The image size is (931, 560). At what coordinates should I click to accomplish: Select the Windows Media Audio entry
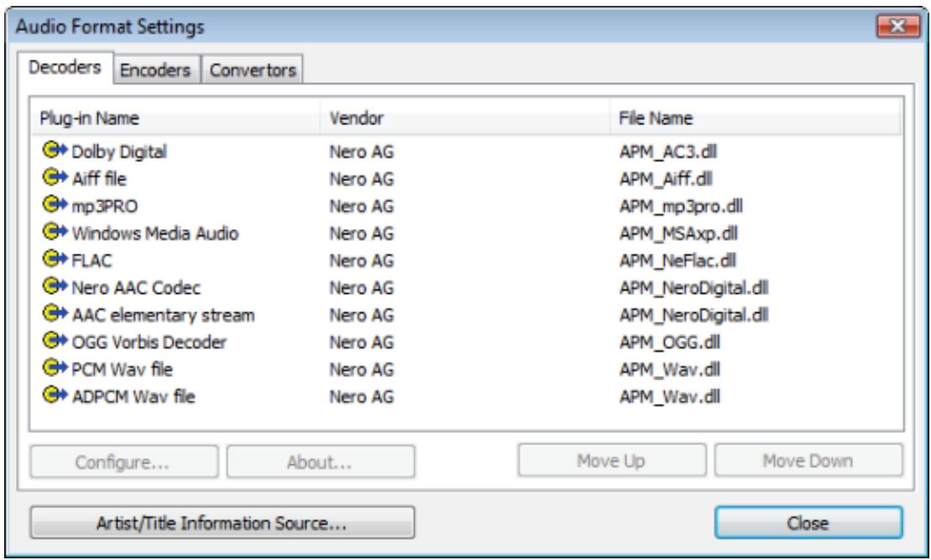(x=155, y=233)
